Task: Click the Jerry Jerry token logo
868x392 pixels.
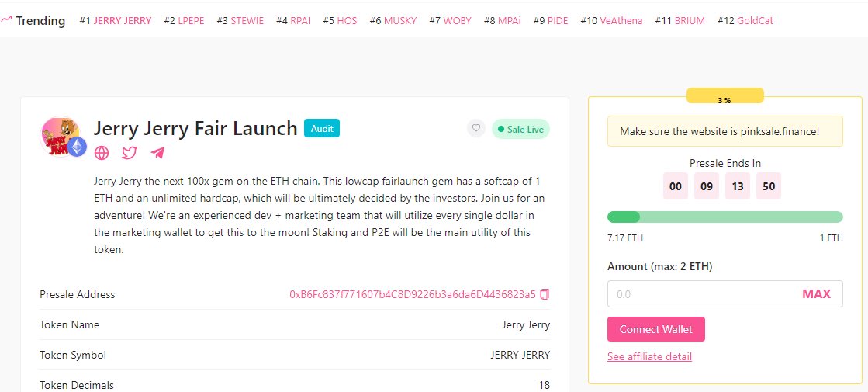Action: pos(63,136)
